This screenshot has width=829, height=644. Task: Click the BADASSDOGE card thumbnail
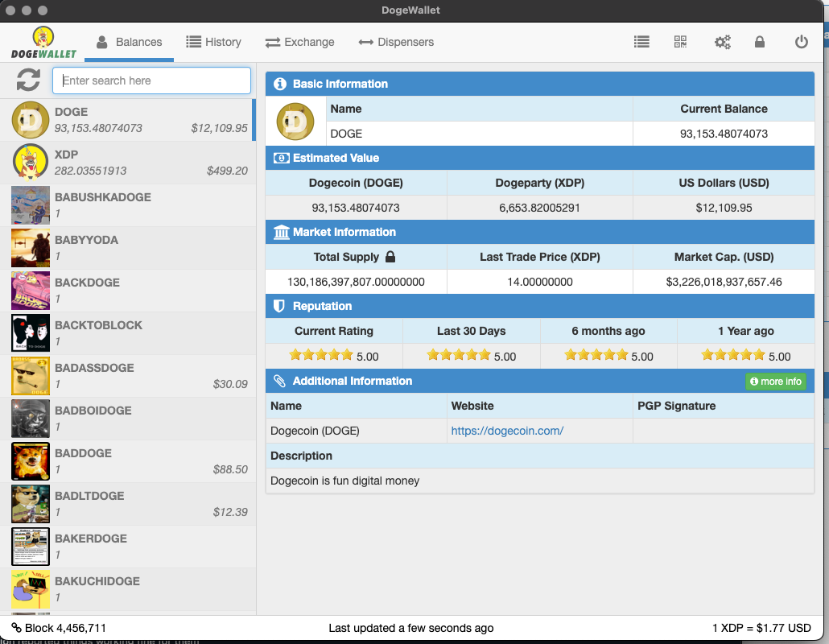point(31,376)
